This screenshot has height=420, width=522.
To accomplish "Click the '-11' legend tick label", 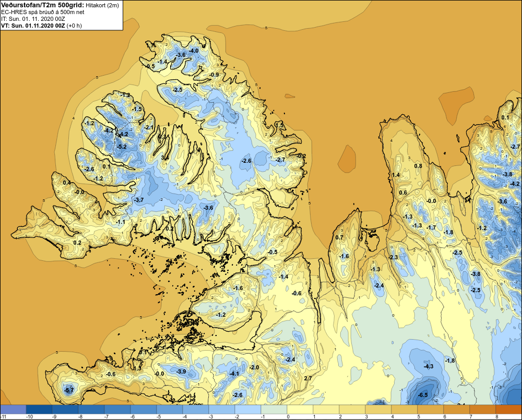I will point(4,417).
